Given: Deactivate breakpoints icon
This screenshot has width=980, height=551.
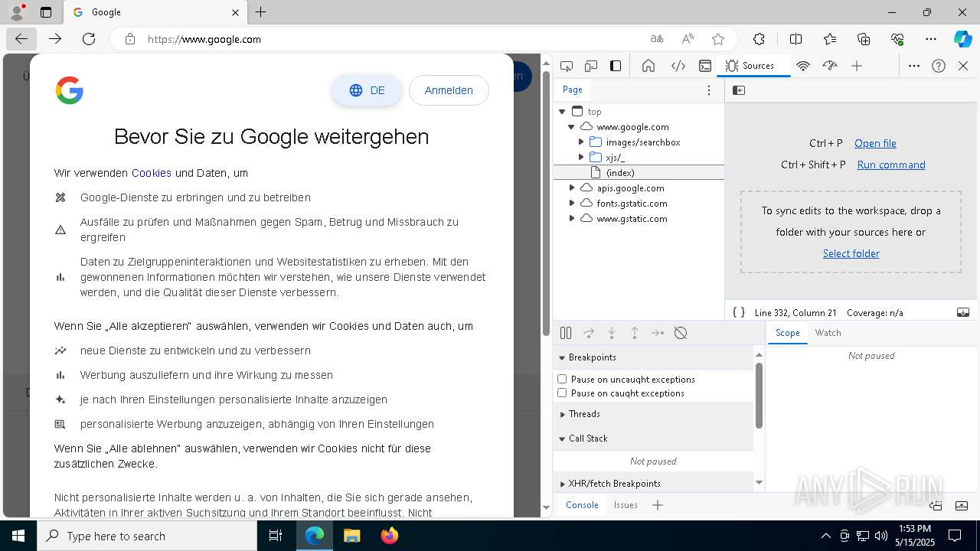Looking at the screenshot, I should click(681, 333).
